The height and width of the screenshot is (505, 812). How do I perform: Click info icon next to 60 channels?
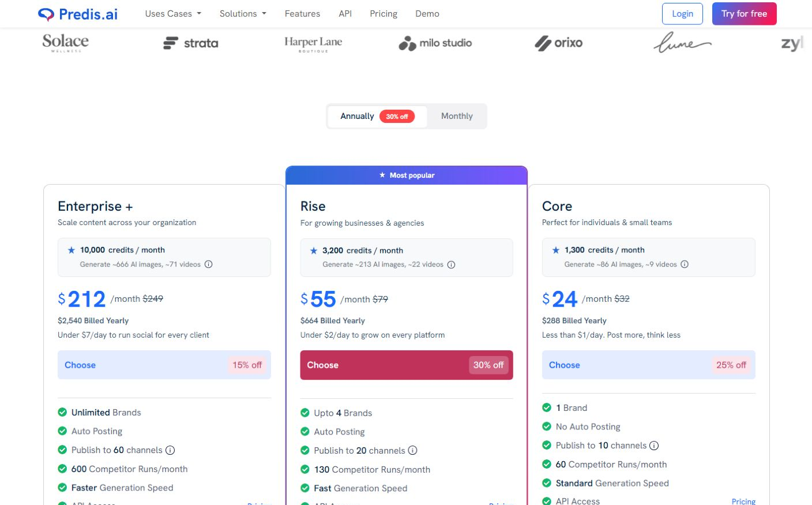[170, 450]
